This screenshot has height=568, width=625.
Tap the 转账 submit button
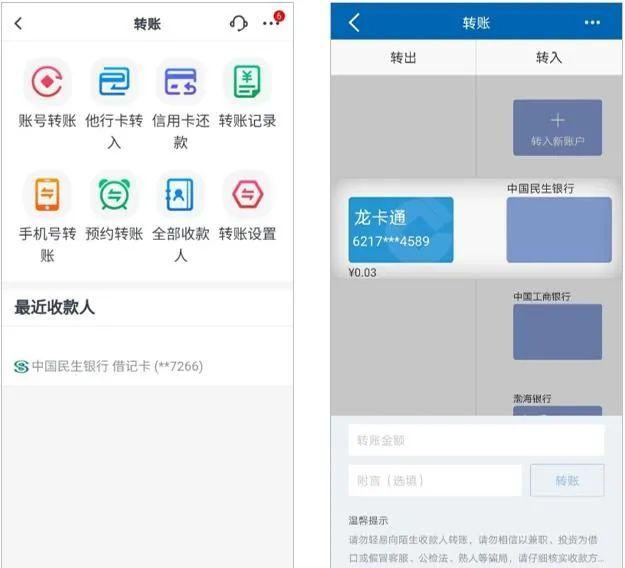pyautogui.click(x=567, y=480)
